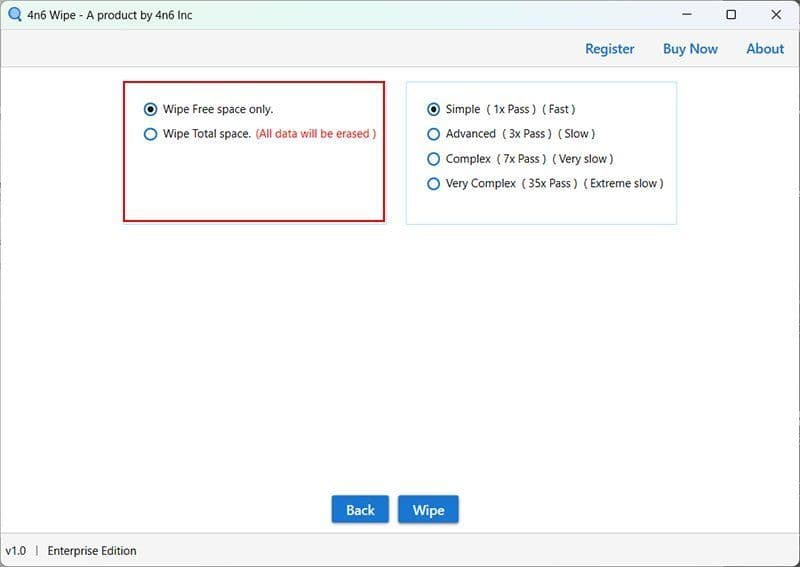Choose Wipe Total space option
The width and height of the screenshot is (800, 567).
click(151, 134)
